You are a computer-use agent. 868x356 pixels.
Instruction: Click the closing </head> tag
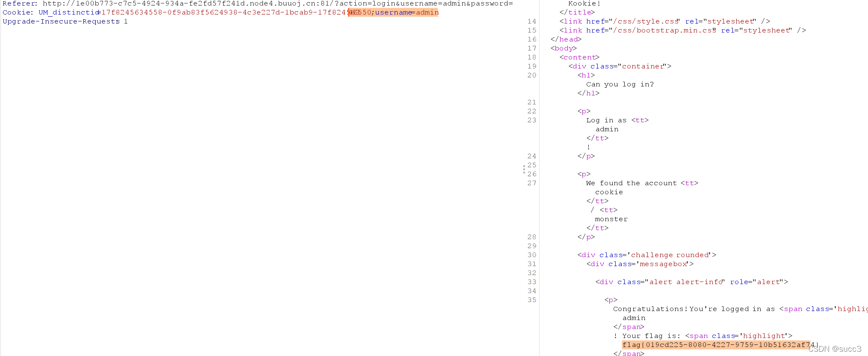[x=566, y=39]
